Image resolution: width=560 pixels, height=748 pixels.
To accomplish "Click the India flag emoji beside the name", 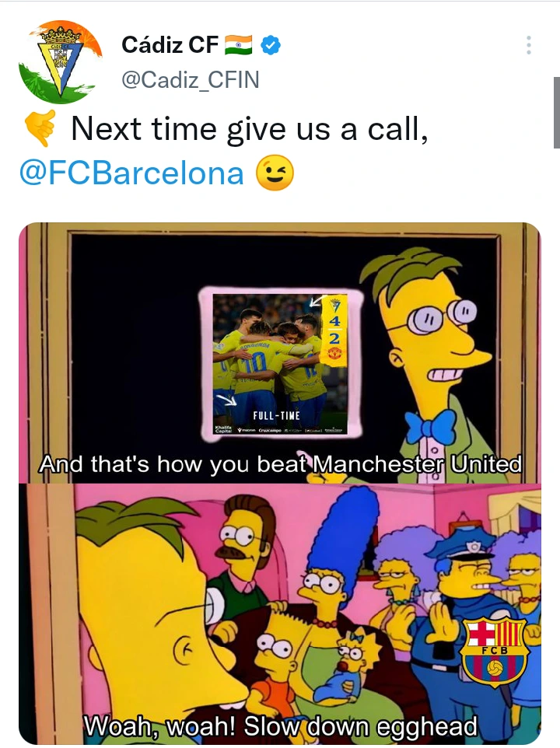I will (x=239, y=45).
